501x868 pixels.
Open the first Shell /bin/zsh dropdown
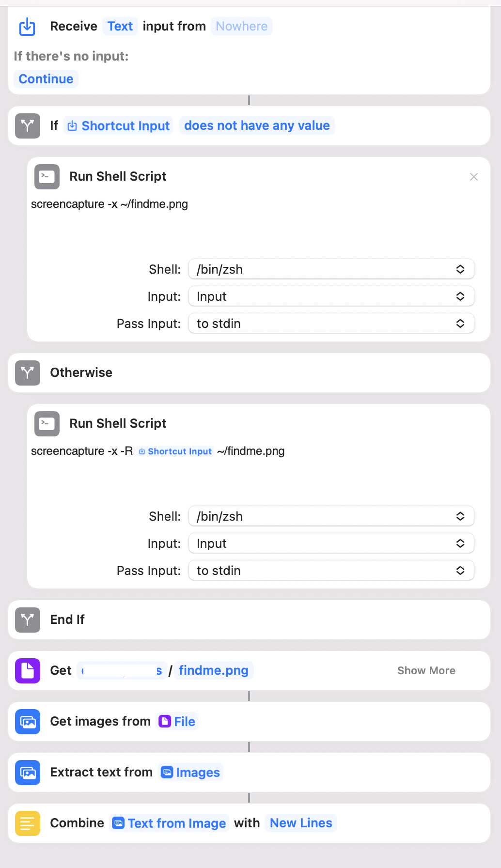click(331, 269)
